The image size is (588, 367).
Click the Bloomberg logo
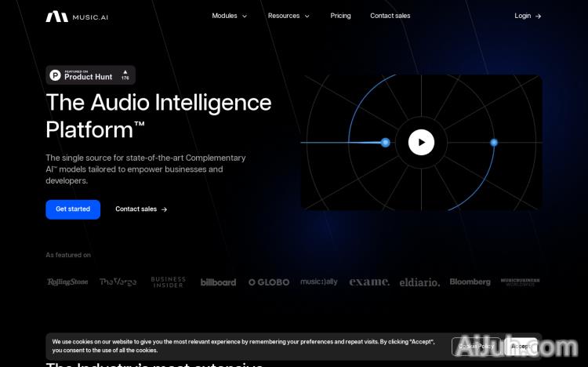click(x=470, y=282)
